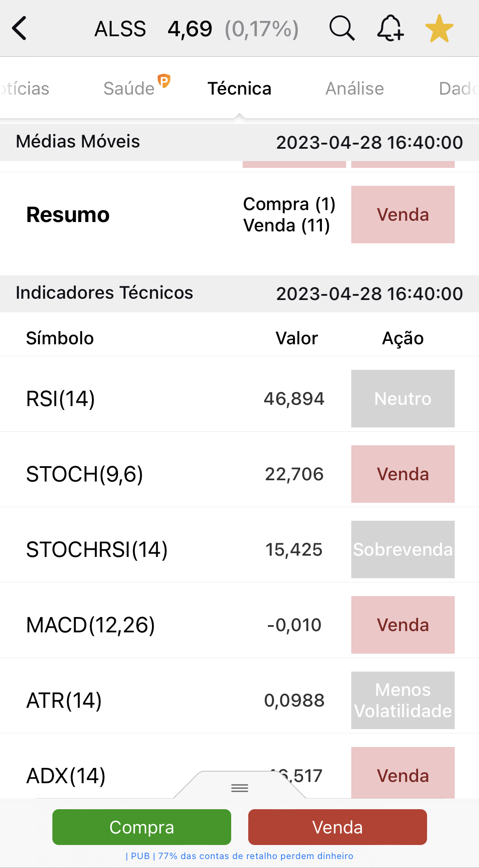Tap the RSI(14) Neutro label
The image size is (479, 868).
point(402,398)
